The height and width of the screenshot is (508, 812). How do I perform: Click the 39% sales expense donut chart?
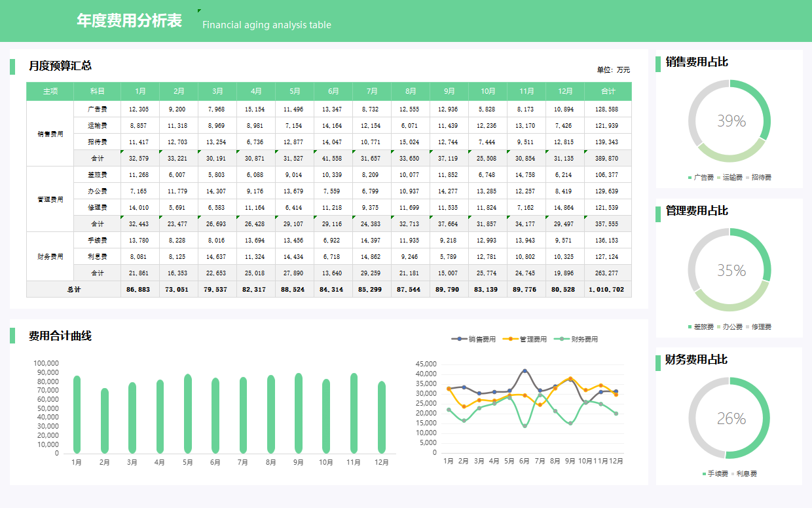(729, 121)
